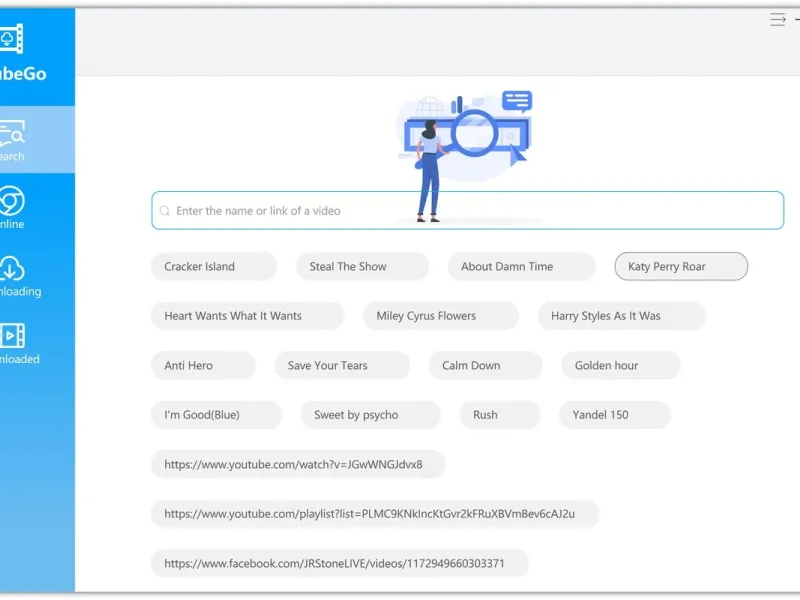Click the app logo in the top-left corner
The height and width of the screenshot is (600, 800).
coord(12,39)
